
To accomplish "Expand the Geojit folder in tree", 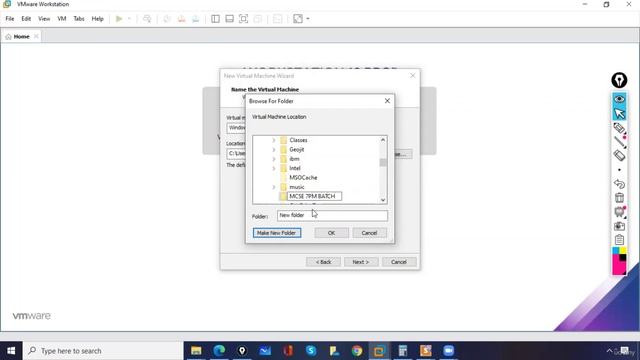I will pyautogui.click(x=274, y=149).
